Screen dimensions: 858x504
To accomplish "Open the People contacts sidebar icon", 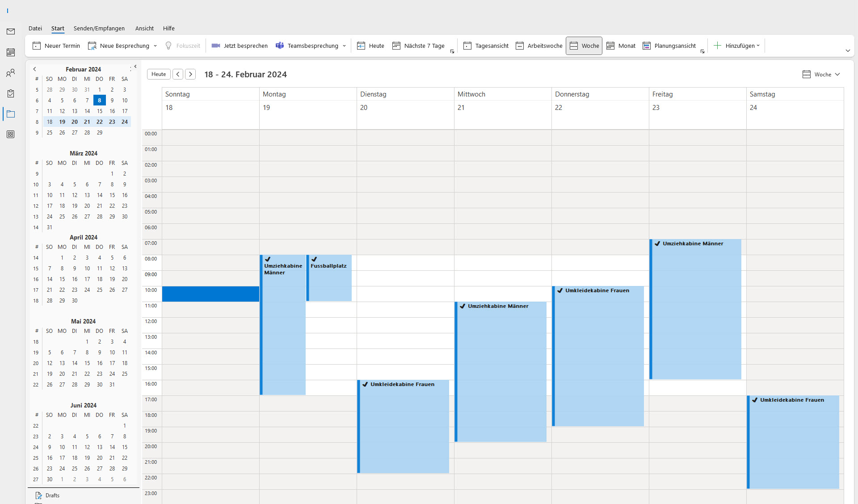I will tap(11, 73).
